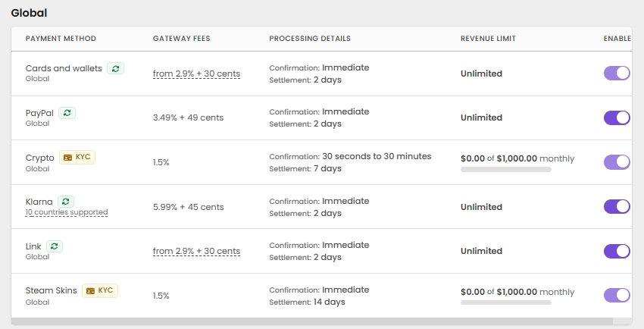Toggle the Cards and wallets payment method

pyautogui.click(x=617, y=74)
